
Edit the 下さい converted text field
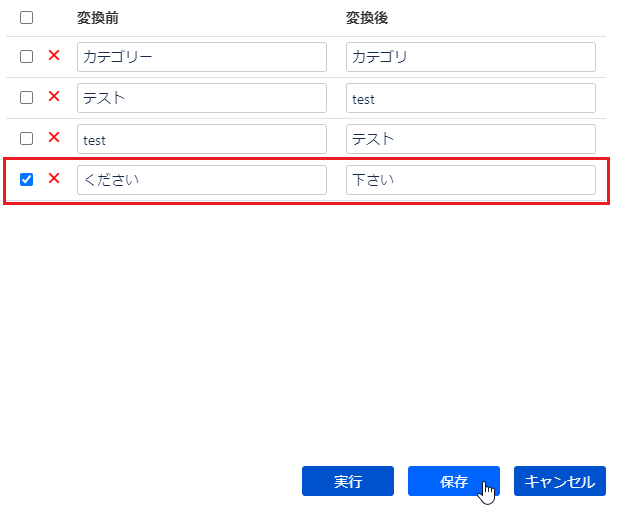pyautogui.click(x=470, y=180)
